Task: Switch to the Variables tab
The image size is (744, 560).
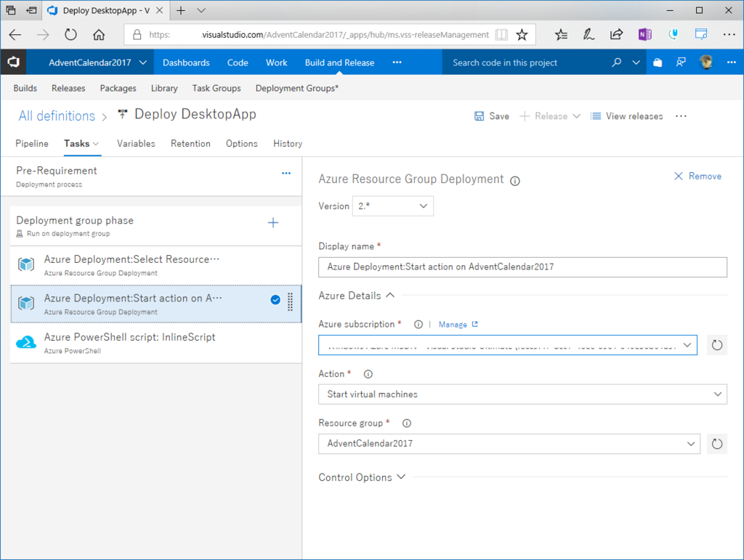Action: (x=136, y=144)
